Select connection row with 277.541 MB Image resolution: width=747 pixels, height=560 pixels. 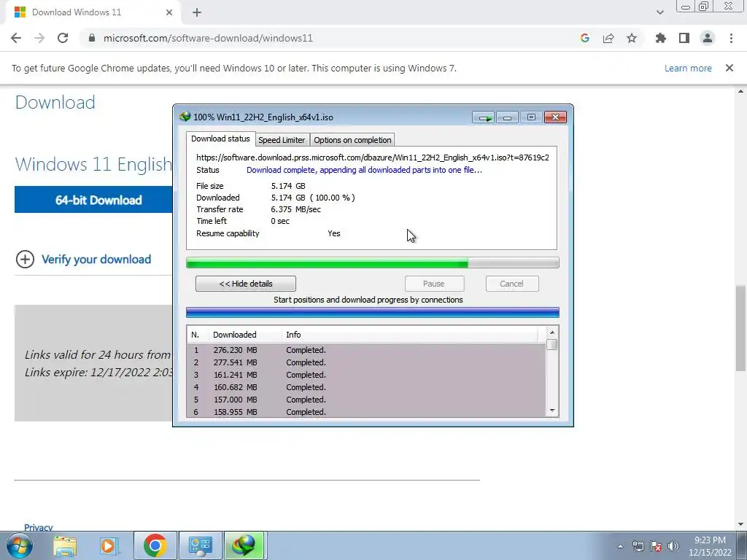366,362
